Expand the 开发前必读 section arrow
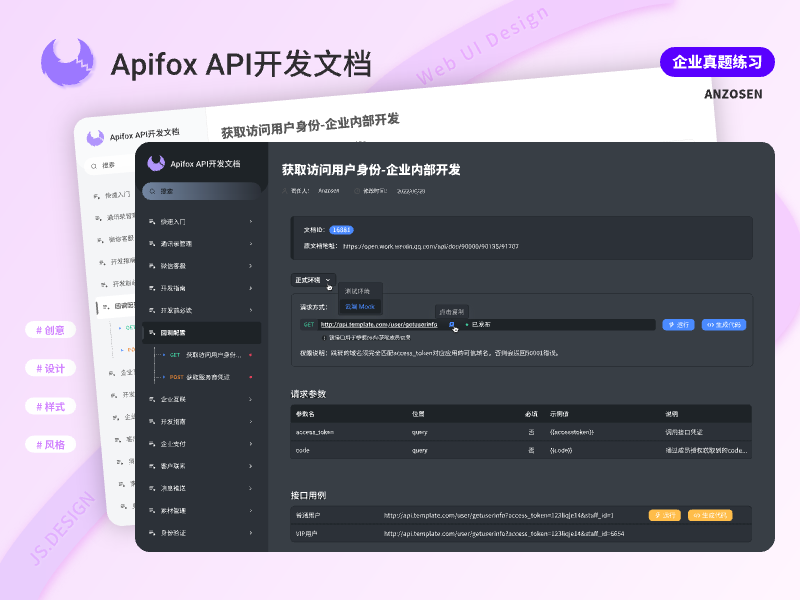800x600 pixels. tap(251, 310)
